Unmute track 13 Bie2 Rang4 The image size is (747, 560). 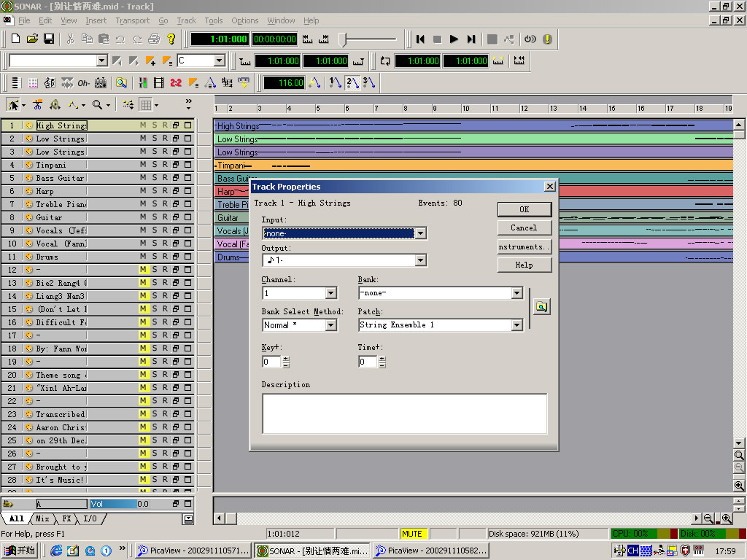coord(143,282)
